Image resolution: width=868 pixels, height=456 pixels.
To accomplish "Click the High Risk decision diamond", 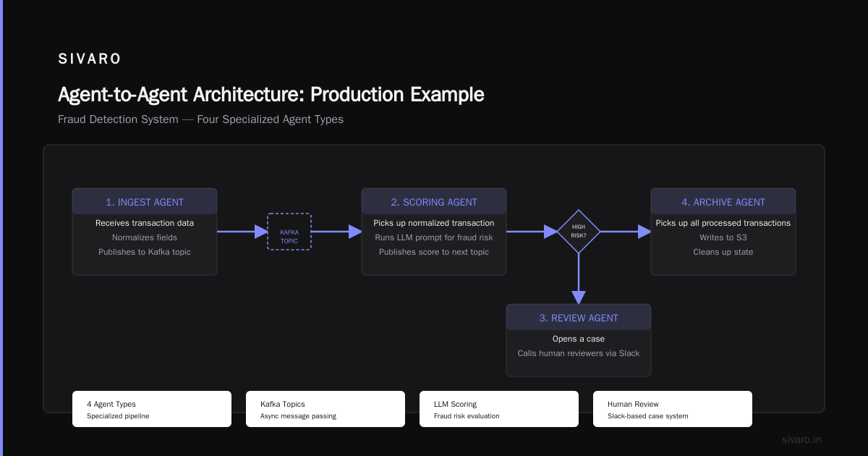I will (579, 232).
